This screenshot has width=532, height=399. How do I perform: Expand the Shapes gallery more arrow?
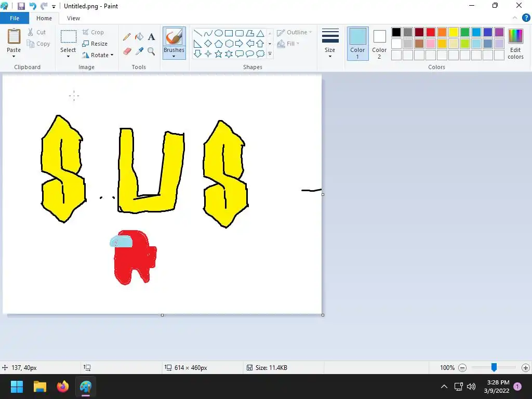coord(270,54)
